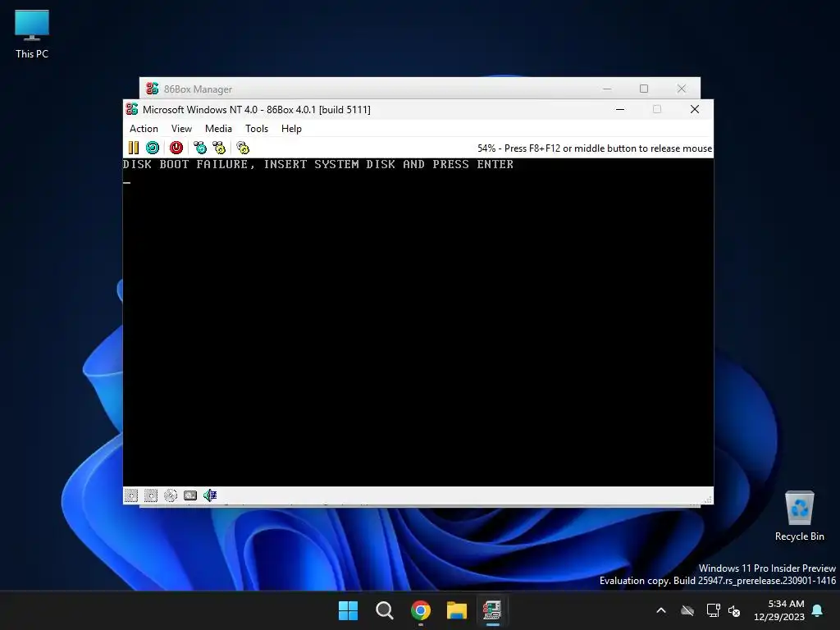
Task: Open the Media menu
Action: point(218,129)
